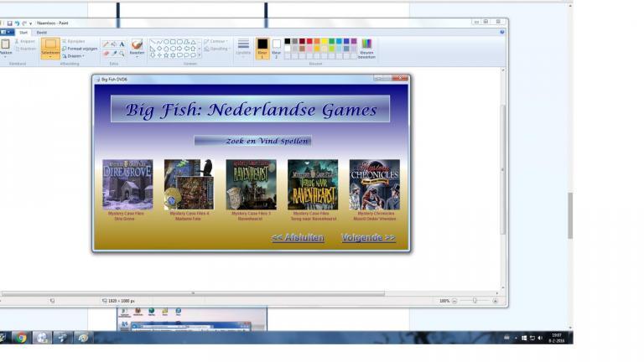
Task: Open the Brushes (Kwasten) tool
Action: [137, 46]
